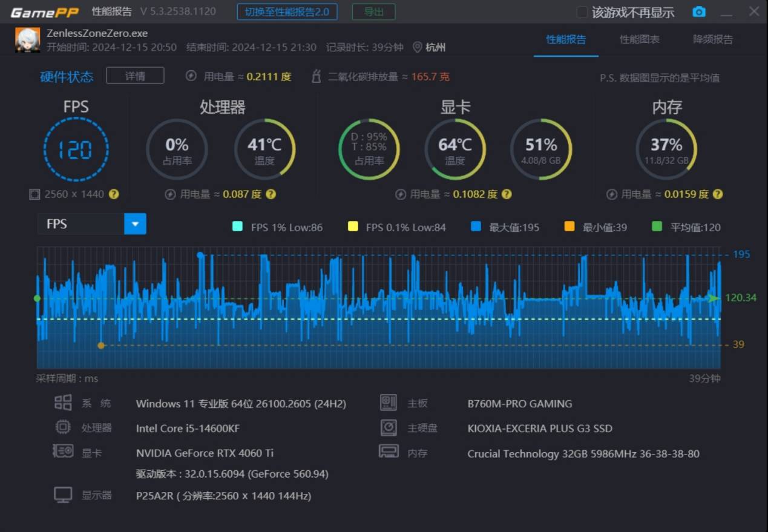Click the GPU 64℃ temperature gauge
The image size is (768, 532).
[455, 149]
